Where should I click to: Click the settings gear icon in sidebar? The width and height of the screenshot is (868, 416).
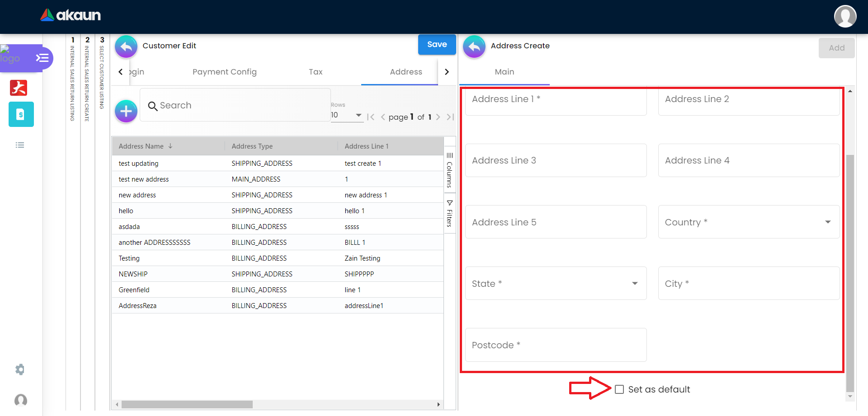[20, 369]
